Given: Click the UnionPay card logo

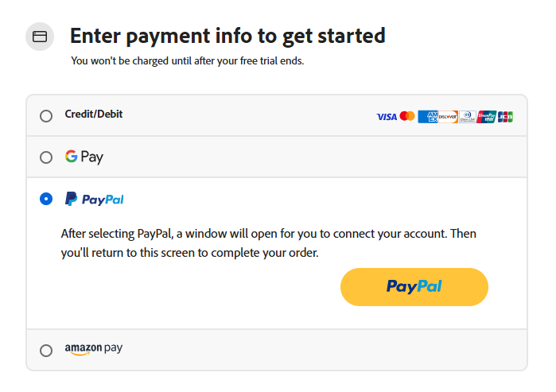Looking at the screenshot, I should (487, 117).
